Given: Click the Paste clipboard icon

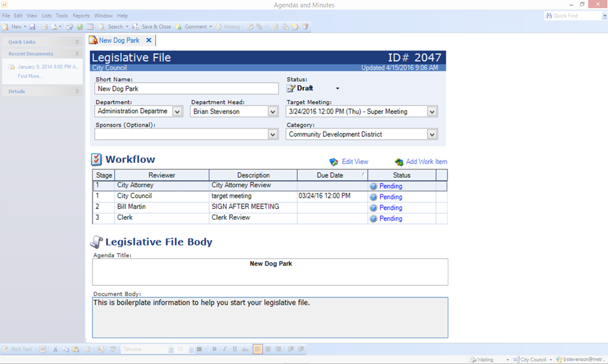Looking at the screenshot, I should [76, 349].
